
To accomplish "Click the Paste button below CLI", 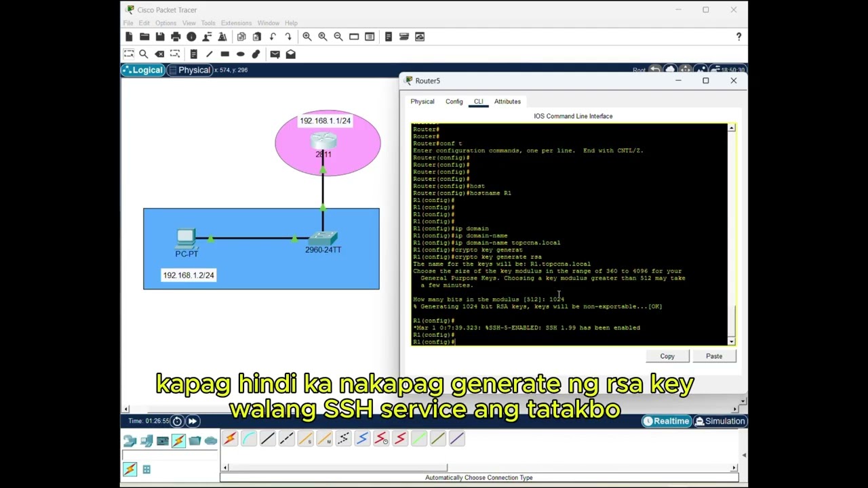I will (714, 356).
